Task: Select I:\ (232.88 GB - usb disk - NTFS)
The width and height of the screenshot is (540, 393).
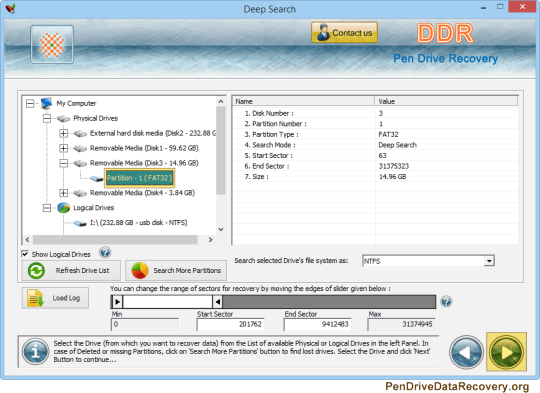Action: tap(139, 223)
